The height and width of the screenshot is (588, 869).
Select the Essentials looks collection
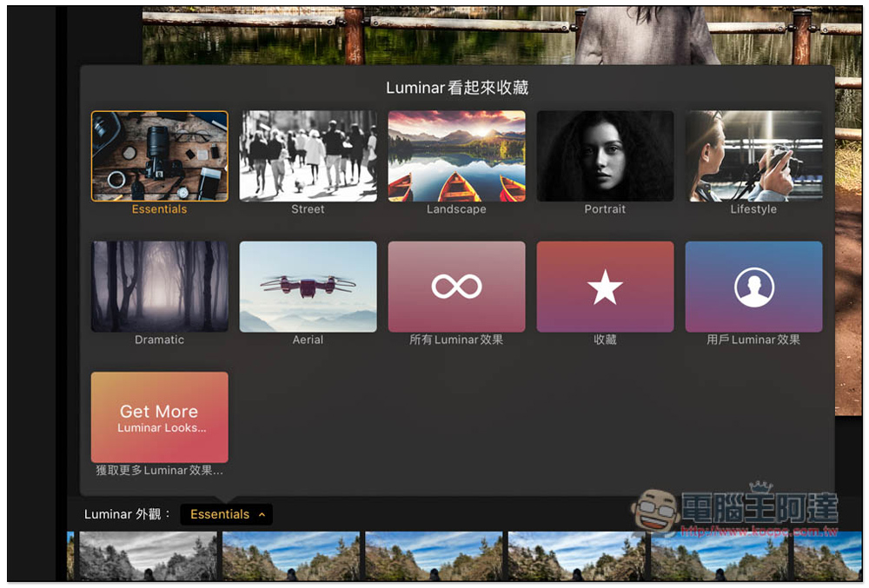click(x=160, y=156)
